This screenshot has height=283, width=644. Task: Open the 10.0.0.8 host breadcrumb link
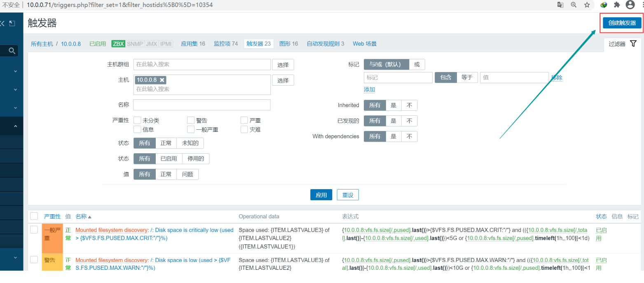pyautogui.click(x=71, y=44)
